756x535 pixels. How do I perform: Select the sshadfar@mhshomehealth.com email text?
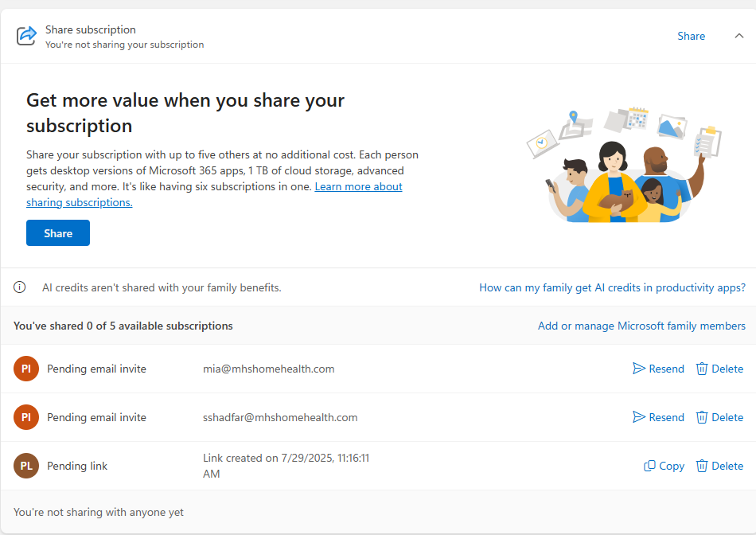(x=280, y=418)
